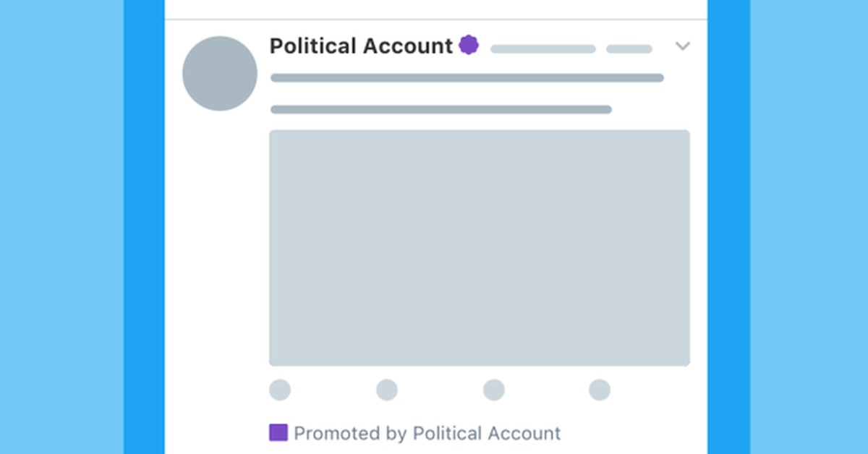Click the light blue background on the left
This screenshot has height=454, width=868.
61,227
